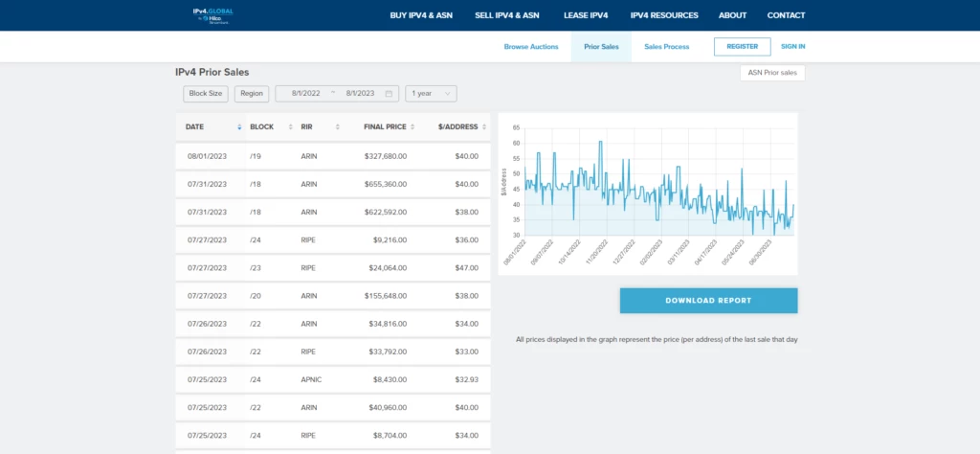Viewport: 980px width, 454px height.
Task: Open the Block Size filter
Action: (206, 94)
